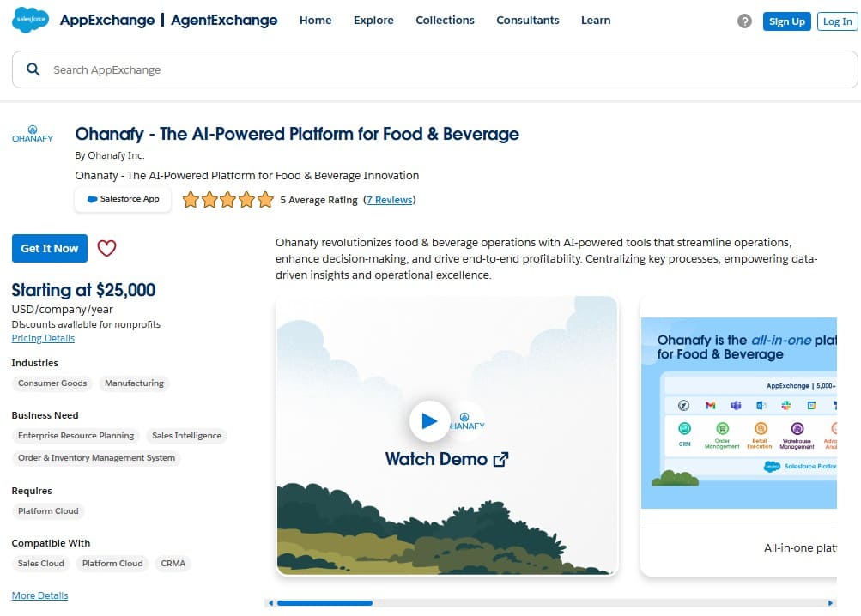
Task: Open the More Details link
Action: click(x=39, y=595)
